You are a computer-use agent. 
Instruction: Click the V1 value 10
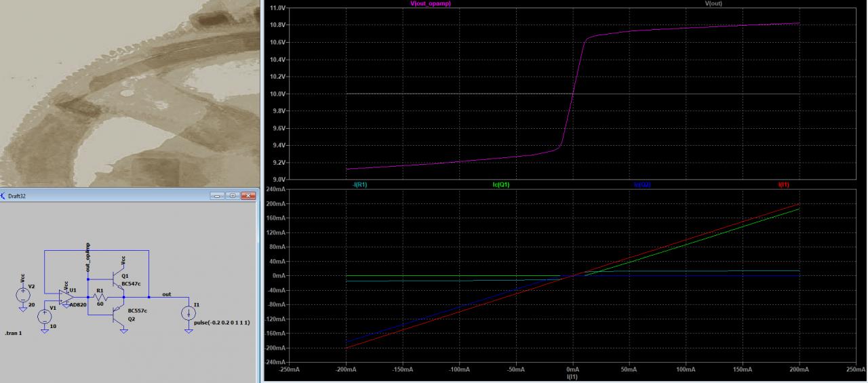pyautogui.click(x=53, y=326)
